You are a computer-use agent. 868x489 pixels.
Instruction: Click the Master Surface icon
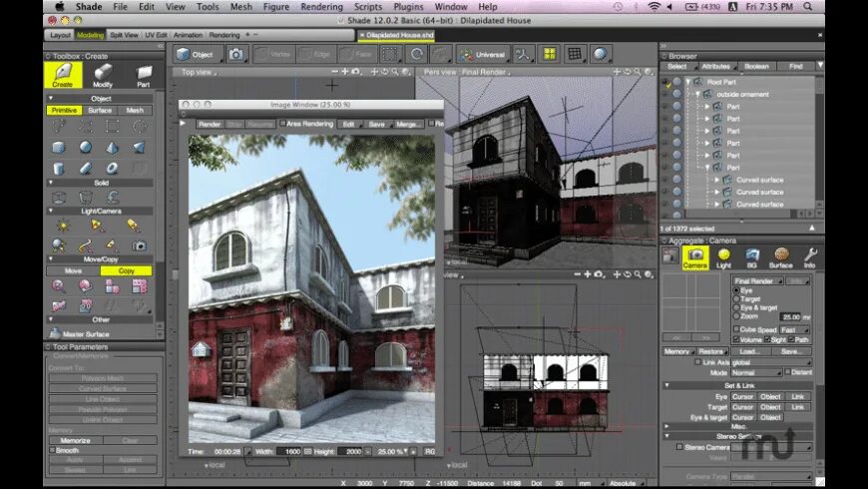55,333
